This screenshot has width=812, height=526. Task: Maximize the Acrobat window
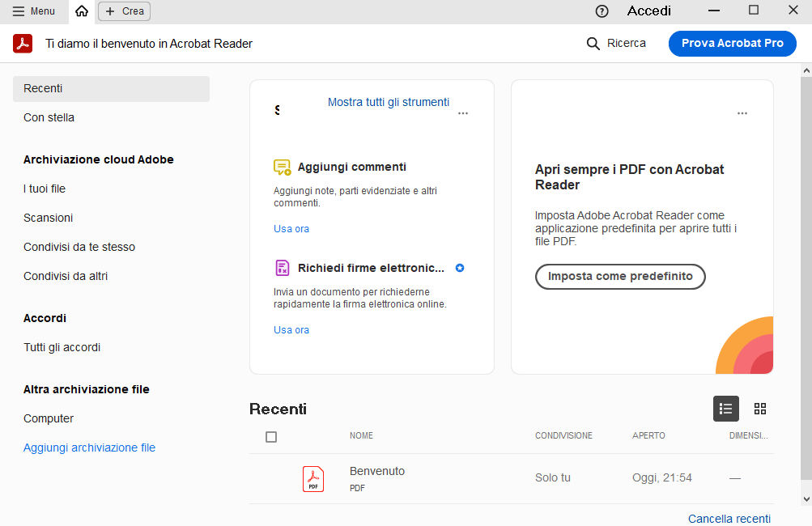[754, 11]
